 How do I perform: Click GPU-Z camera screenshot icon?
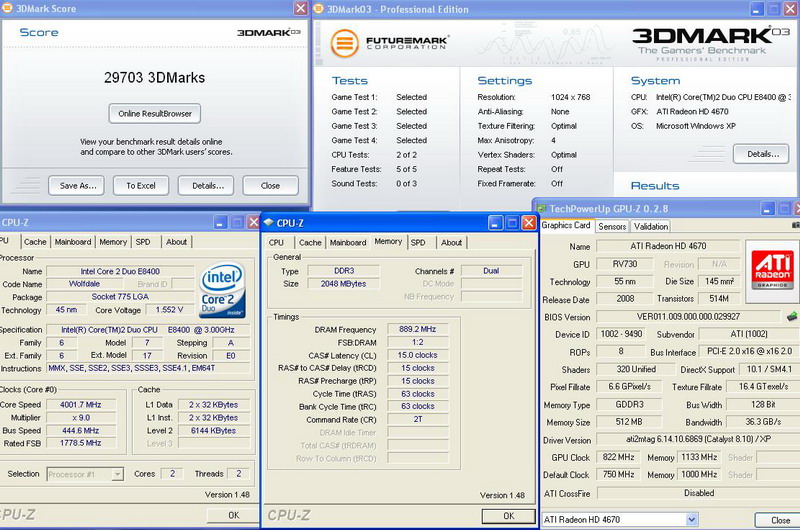(x=796, y=224)
